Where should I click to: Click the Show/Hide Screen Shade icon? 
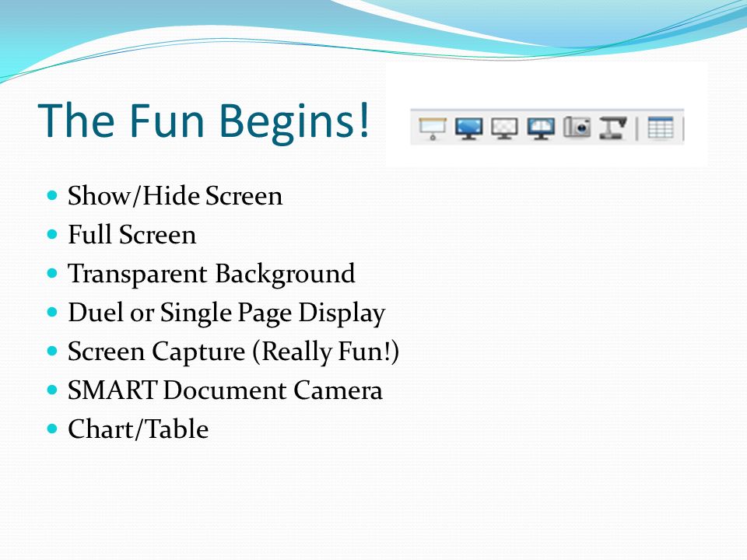click(432, 128)
